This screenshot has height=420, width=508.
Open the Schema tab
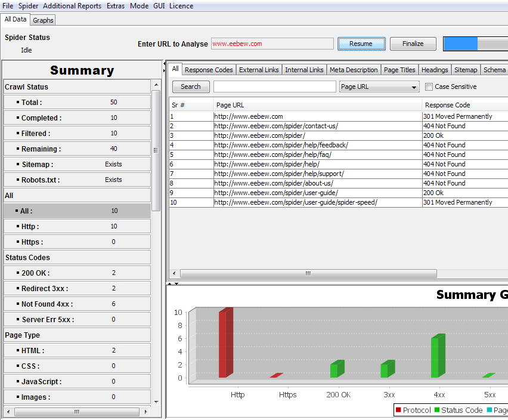pos(494,70)
